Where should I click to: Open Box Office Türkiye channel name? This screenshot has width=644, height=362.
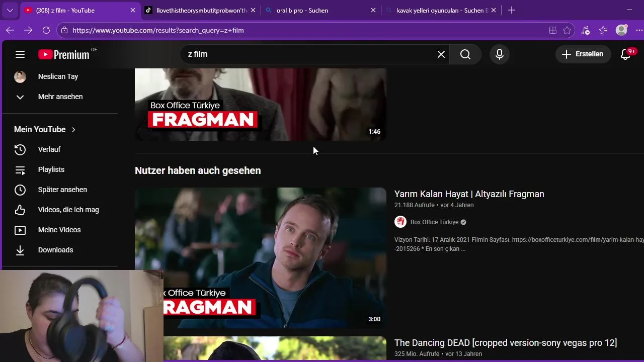coord(435,222)
